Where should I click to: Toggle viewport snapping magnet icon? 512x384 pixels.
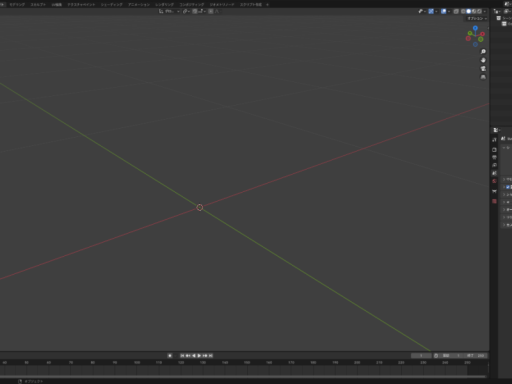click(195, 11)
